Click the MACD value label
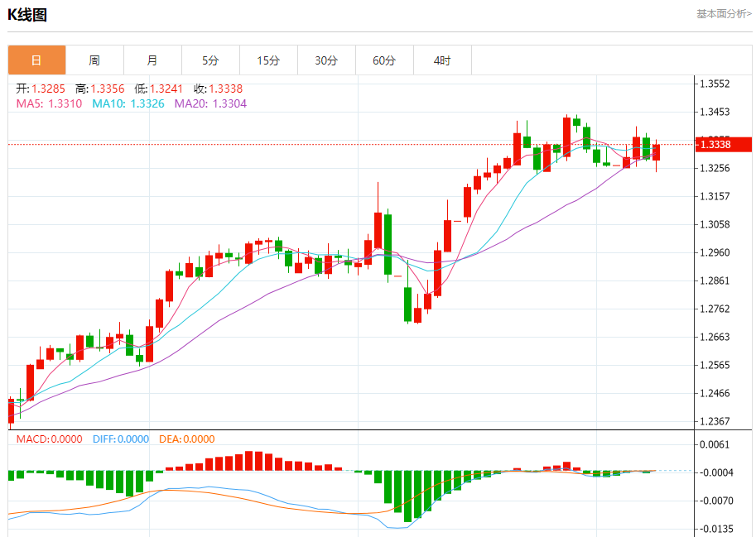This screenshot has width=756, height=537. pyautogui.click(x=50, y=439)
